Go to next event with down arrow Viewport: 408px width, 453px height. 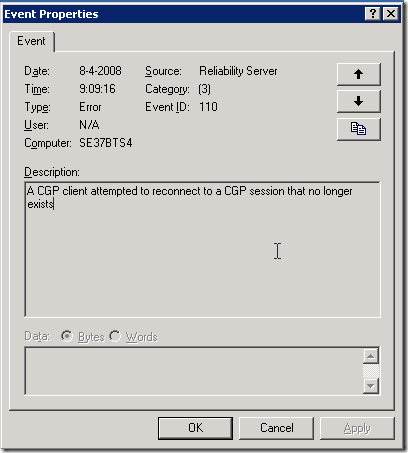(359, 101)
